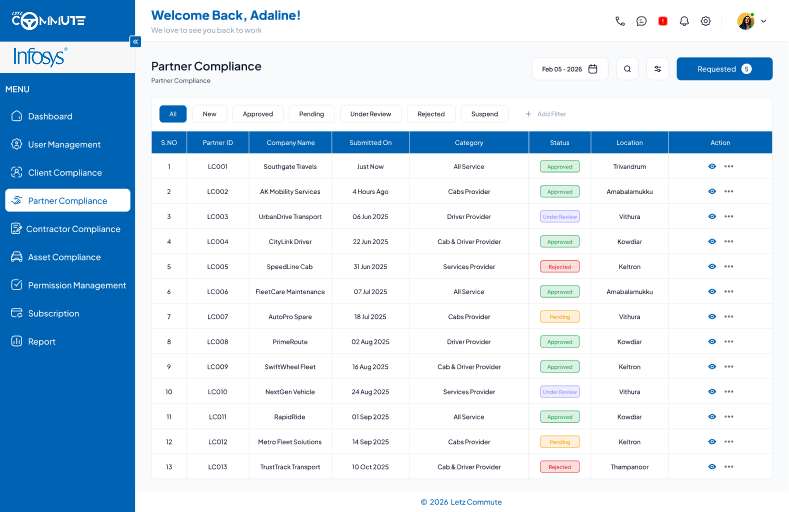Click Adaline's profile avatar
This screenshot has height=512, width=789.
tap(746, 21)
